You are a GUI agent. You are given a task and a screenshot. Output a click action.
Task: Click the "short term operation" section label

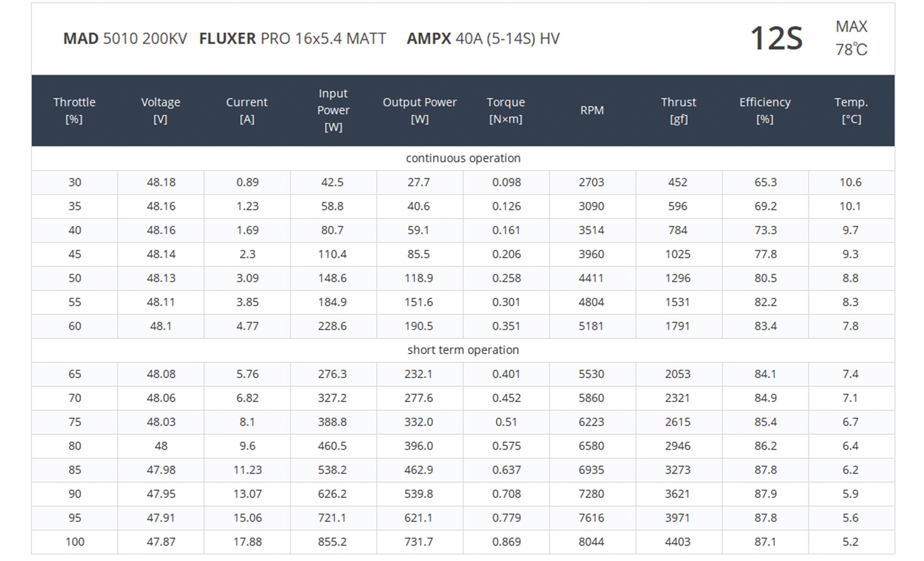463,350
